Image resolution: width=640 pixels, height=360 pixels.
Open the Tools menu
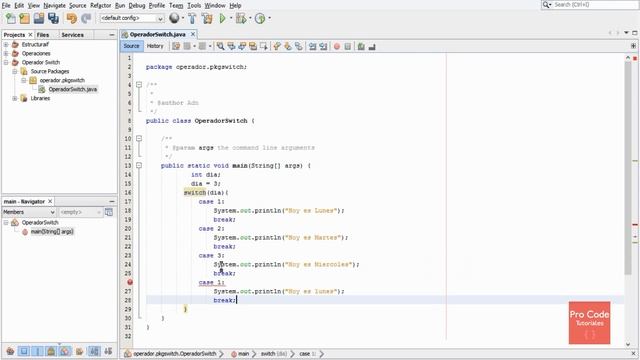(194, 5)
